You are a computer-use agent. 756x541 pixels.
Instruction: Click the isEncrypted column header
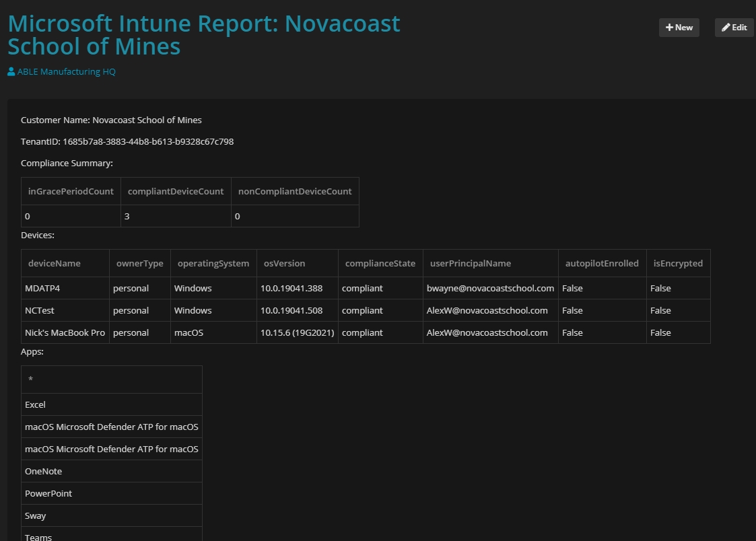[x=679, y=264]
